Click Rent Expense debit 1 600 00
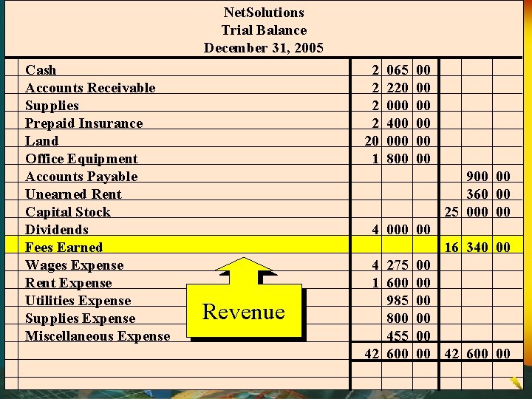The width and height of the screenshot is (532, 399). (x=401, y=283)
